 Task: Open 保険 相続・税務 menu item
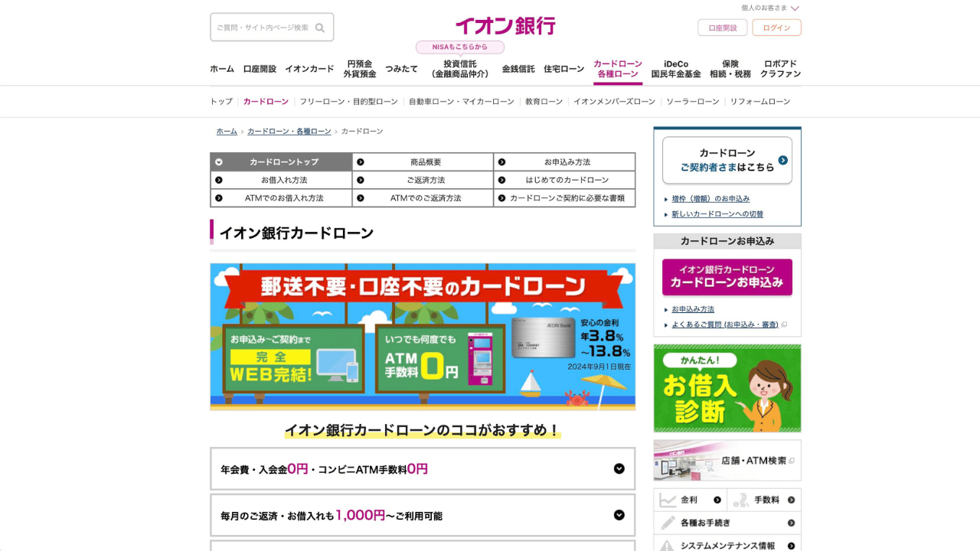point(730,69)
